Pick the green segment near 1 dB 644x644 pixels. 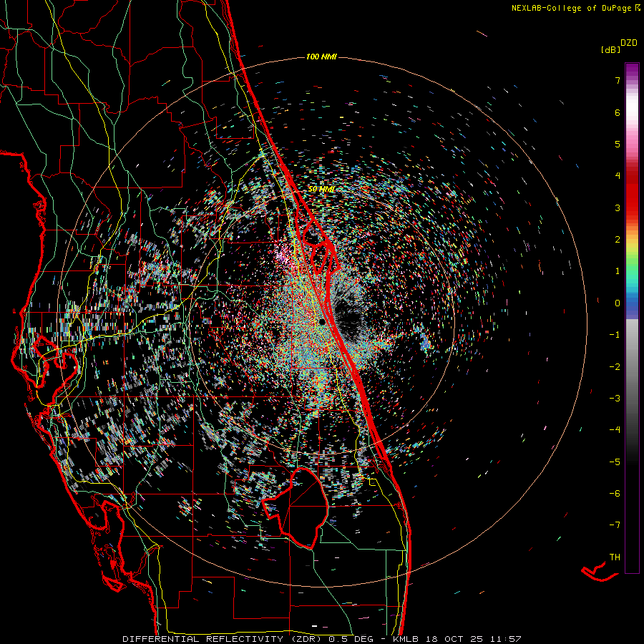coord(632,269)
